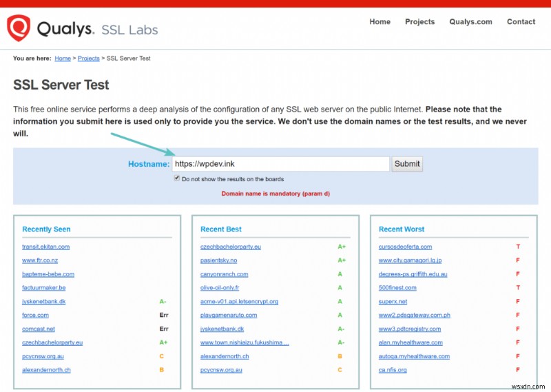Open bapteme-bebe.com link

pos(48,274)
